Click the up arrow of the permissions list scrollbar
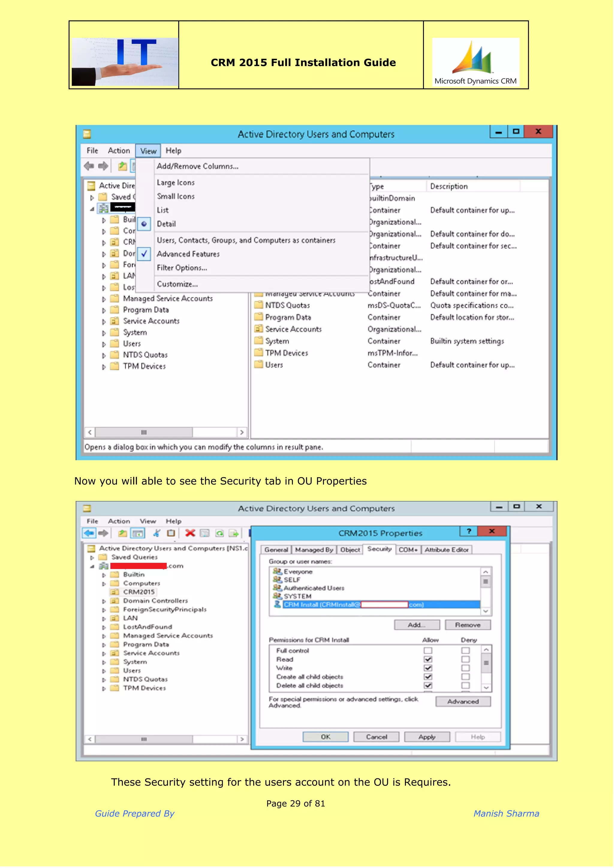614x868 pixels. [x=487, y=650]
